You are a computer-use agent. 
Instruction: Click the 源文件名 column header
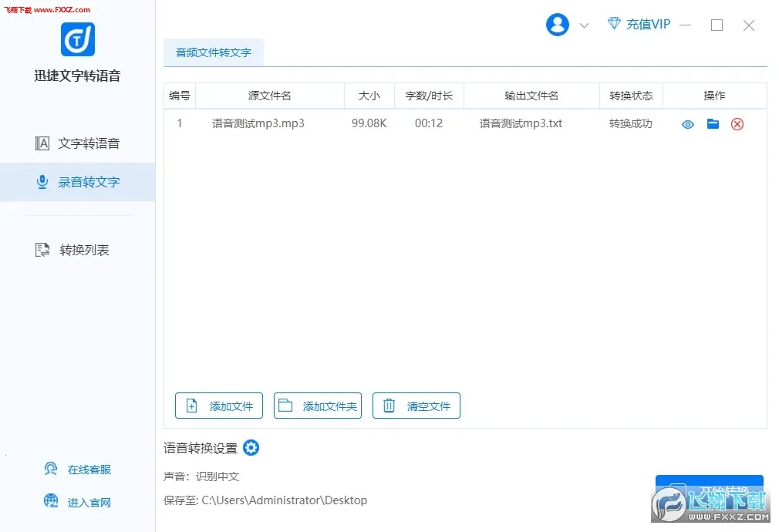(269, 96)
